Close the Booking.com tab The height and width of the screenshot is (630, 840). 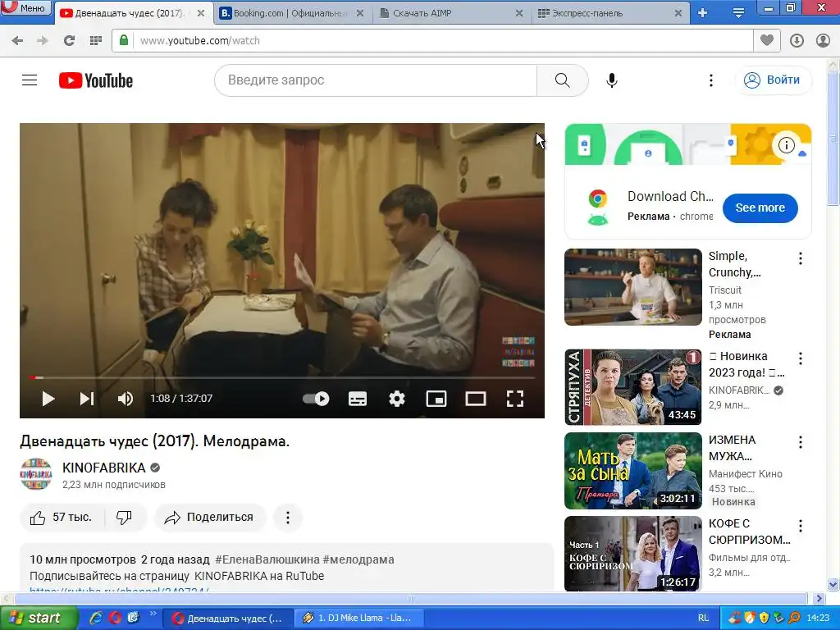tap(360, 13)
